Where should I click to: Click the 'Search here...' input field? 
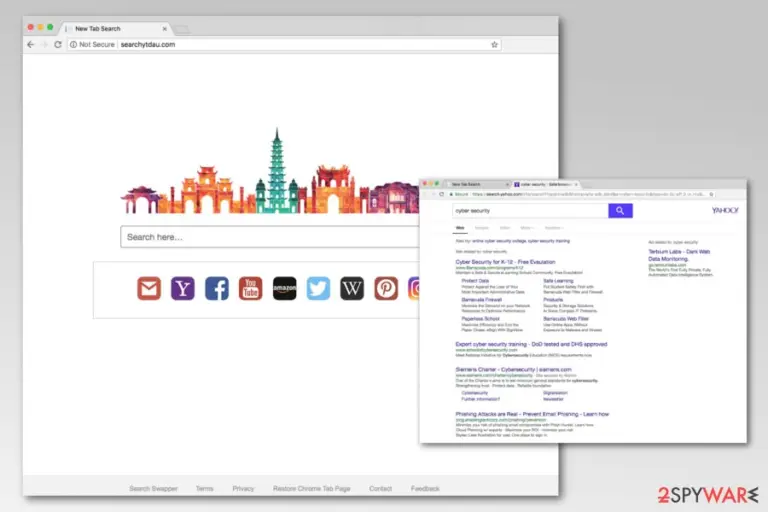click(x=270, y=237)
